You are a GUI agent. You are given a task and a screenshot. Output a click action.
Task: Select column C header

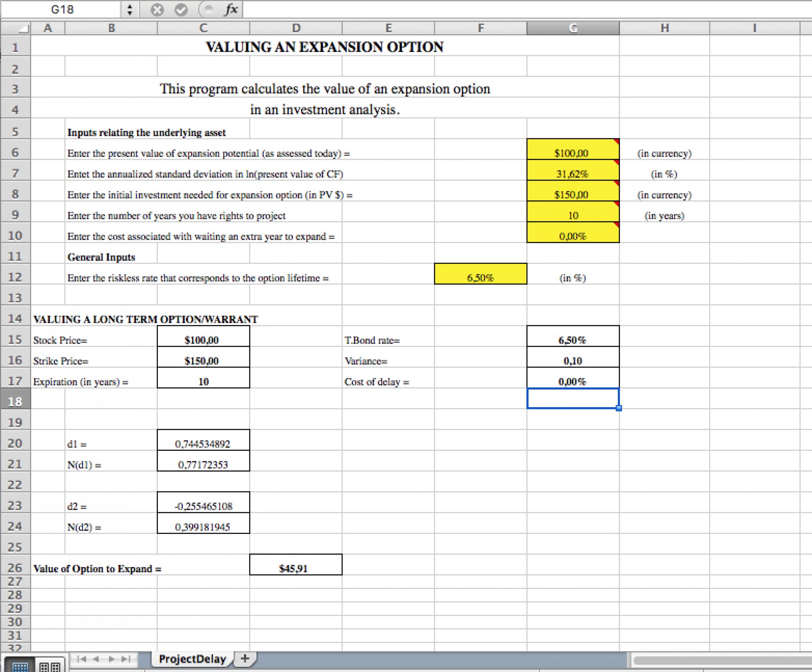[x=203, y=28]
